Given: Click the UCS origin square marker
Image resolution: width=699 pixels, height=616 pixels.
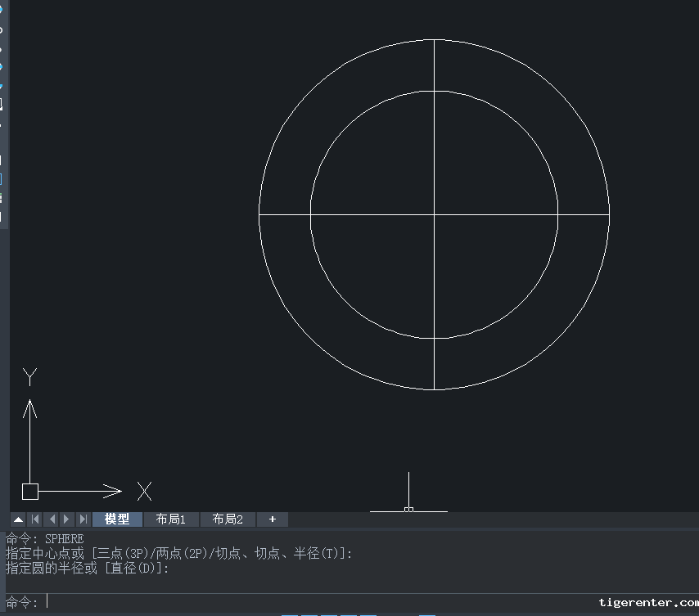Looking at the screenshot, I should click(x=29, y=491).
